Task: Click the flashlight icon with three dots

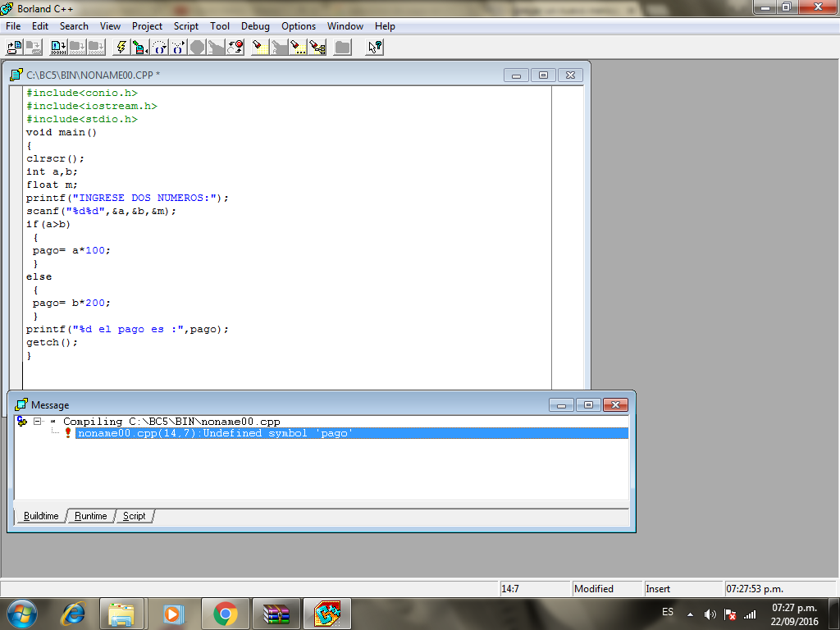Action: click(x=298, y=47)
